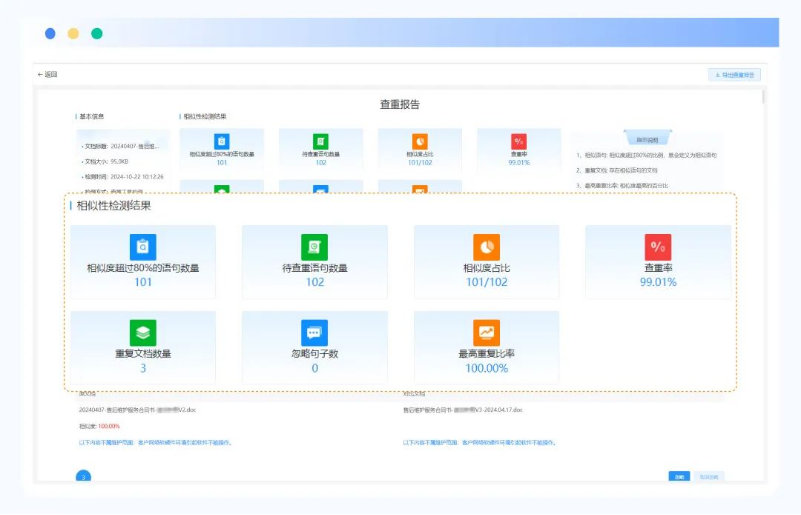Click the large orange pie chart icon above 相似度占比

[486, 247]
